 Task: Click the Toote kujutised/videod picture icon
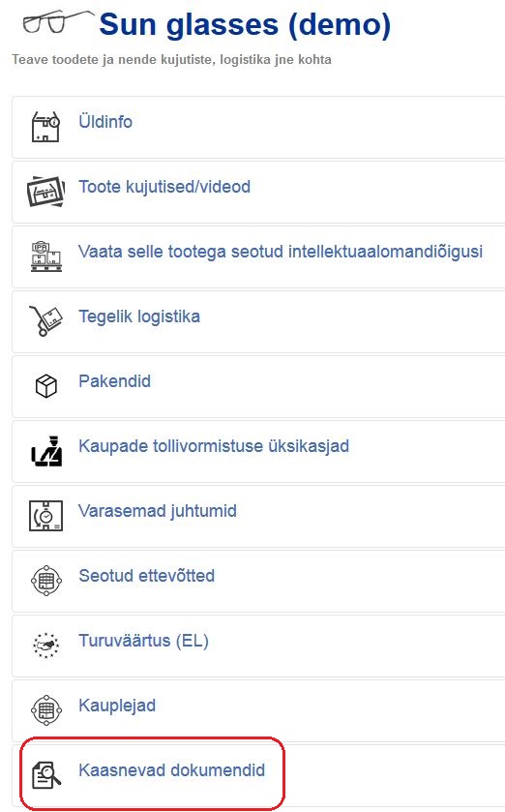46,192
